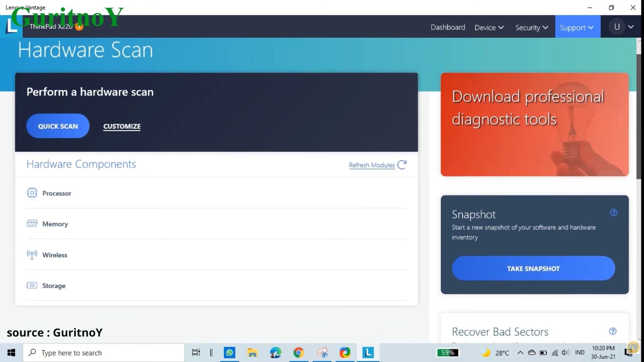Launch Google Chrome from taskbar
This screenshot has width=644, height=362.
coord(299,353)
